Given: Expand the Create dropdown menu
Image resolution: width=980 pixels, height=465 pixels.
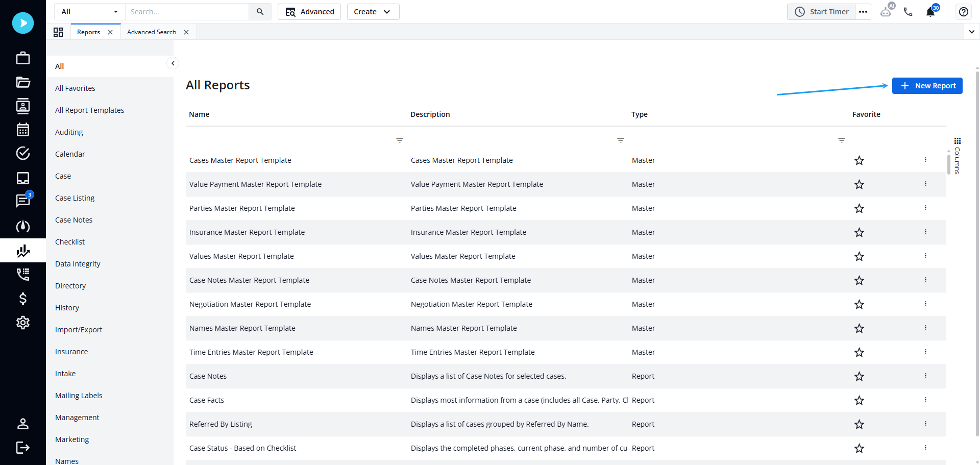Looking at the screenshot, I should (x=373, y=12).
